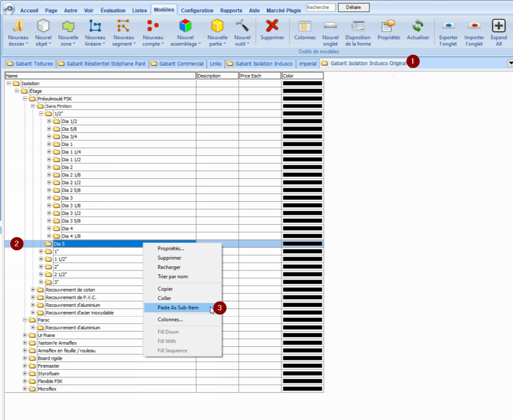Click the Actualiser refresh icon
513x420 pixels.
click(418, 26)
